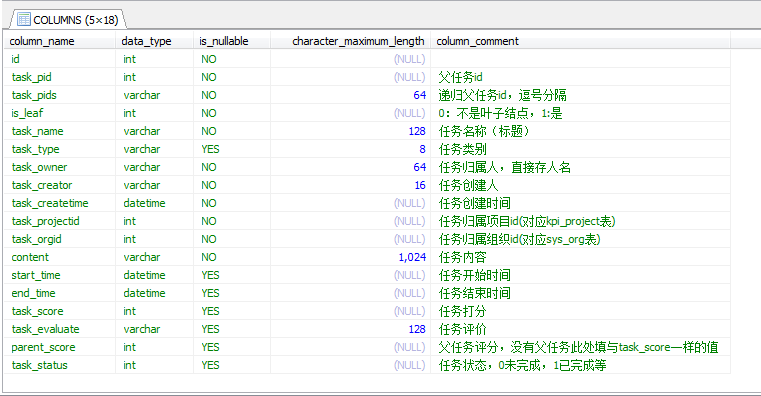The height and width of the screenshot is (396, 761).
Task: Sort by the data_type column header
Action: pos(154,41)
